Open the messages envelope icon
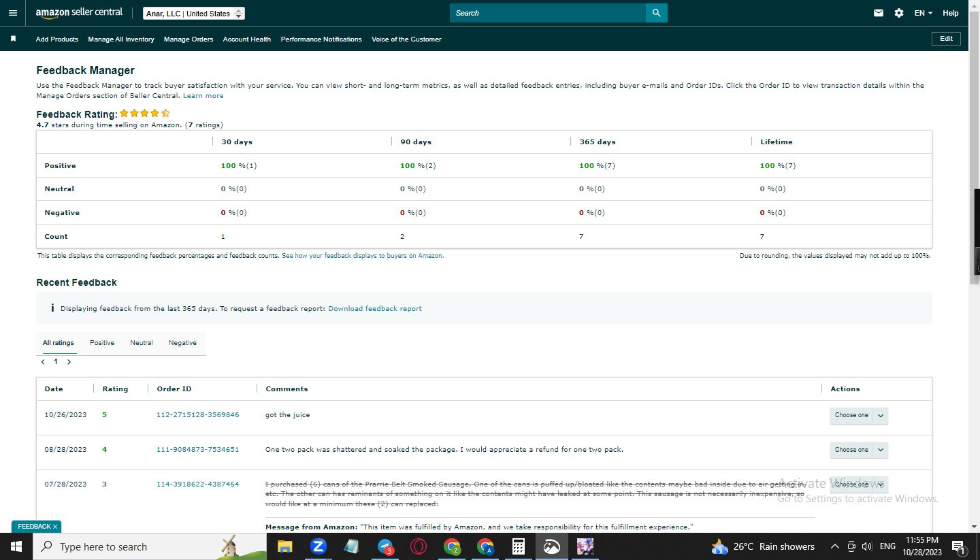980x560 pixels. tap(879, 13)
